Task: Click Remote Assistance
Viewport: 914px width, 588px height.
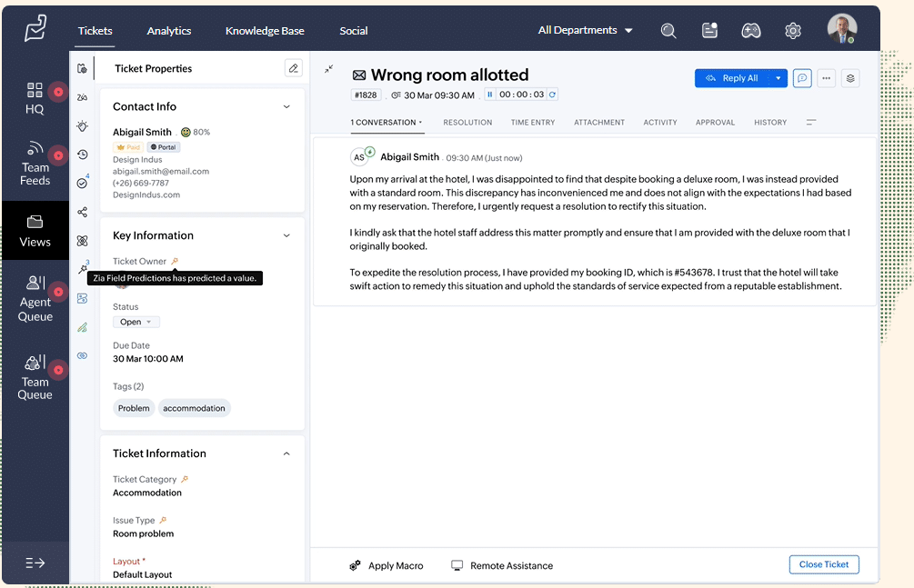Action: click(x=502, y=566)
